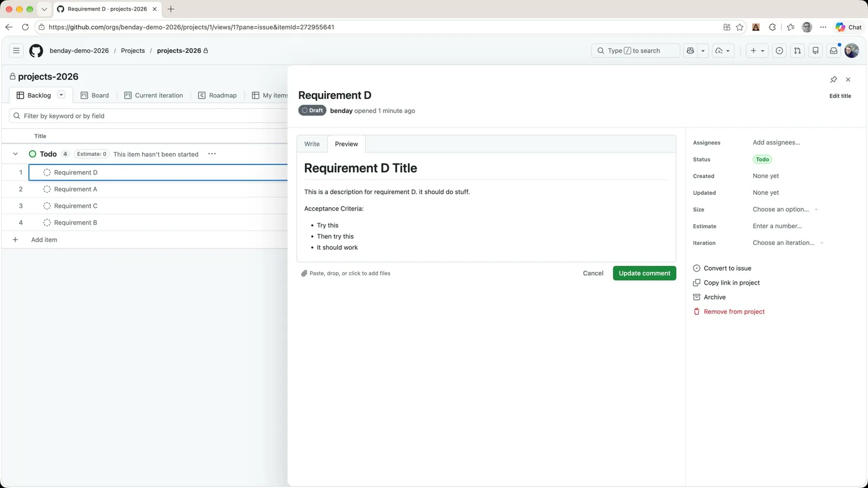Viewport: 868px width, 488px height.
Task: Go back in the browser
Action: (9, 27)
